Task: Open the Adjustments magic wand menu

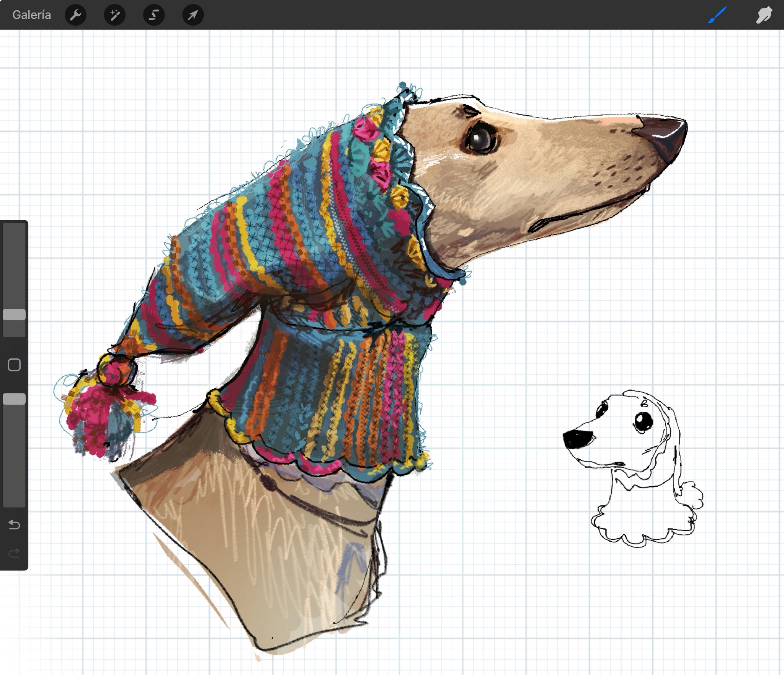Action: [115, 15]
